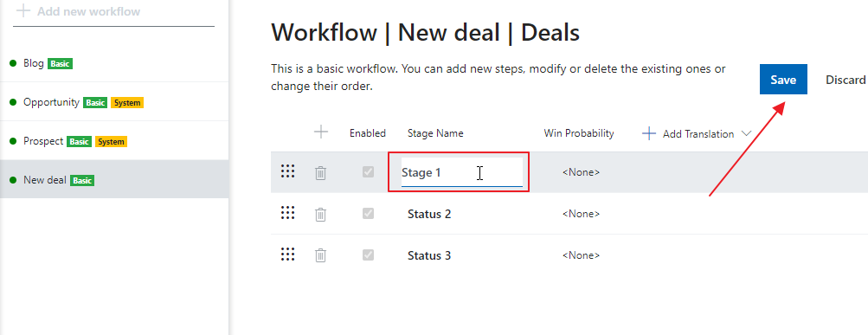The height and width of the screenshot is (335, 868).
Task: Click the drag handle for Status 2 row
Action: click(287, 213)
